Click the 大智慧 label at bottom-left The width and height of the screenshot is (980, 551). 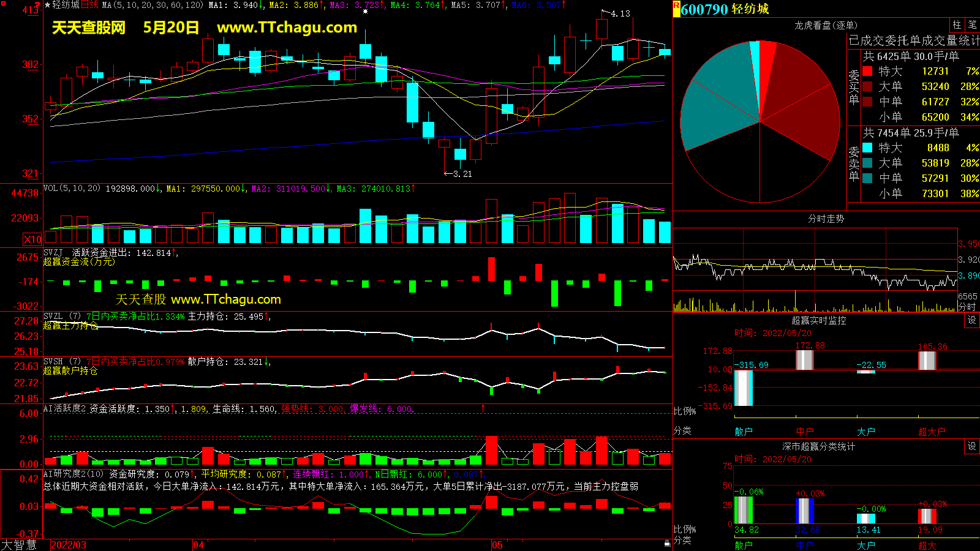pyautogui.click(x=19, y=545)
